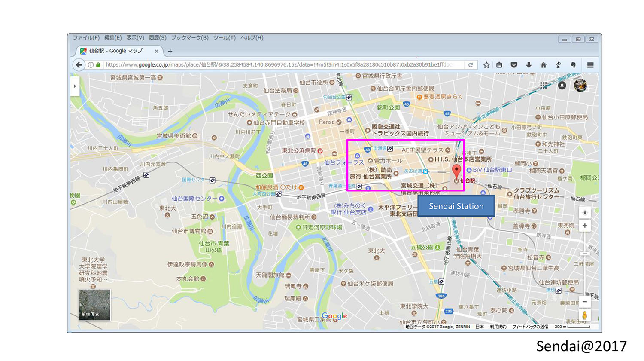Open the Firefox hamburger menu

[590, 65]
